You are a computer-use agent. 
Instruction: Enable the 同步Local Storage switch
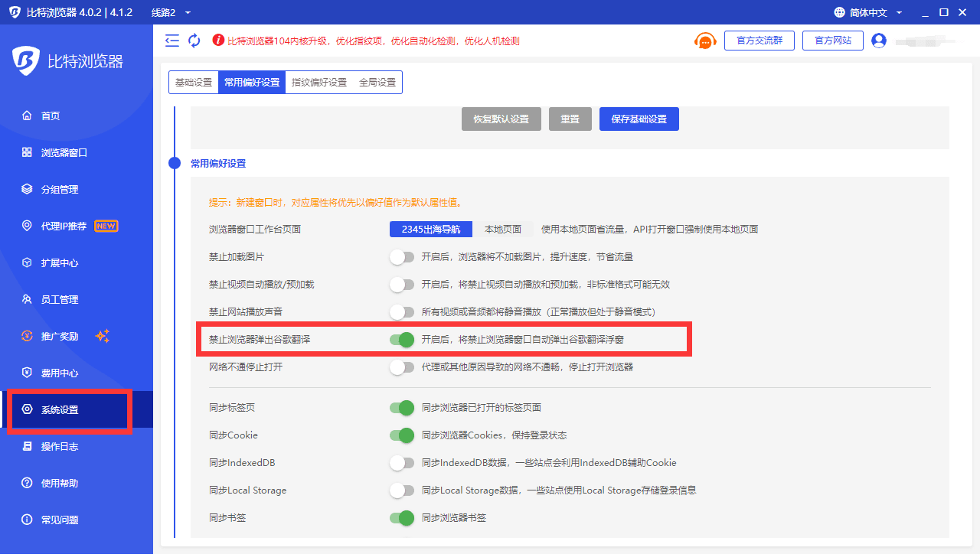402,490
